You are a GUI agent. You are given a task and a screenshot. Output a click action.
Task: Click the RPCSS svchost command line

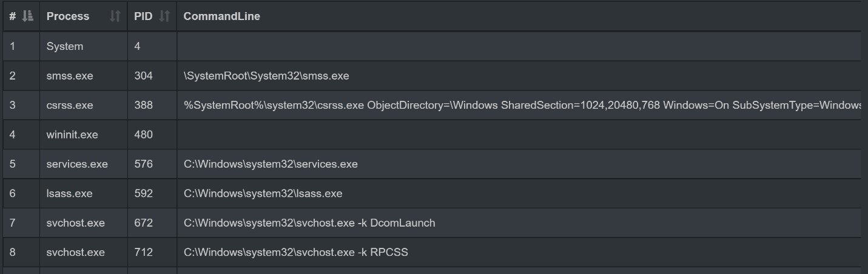[296, 252]
